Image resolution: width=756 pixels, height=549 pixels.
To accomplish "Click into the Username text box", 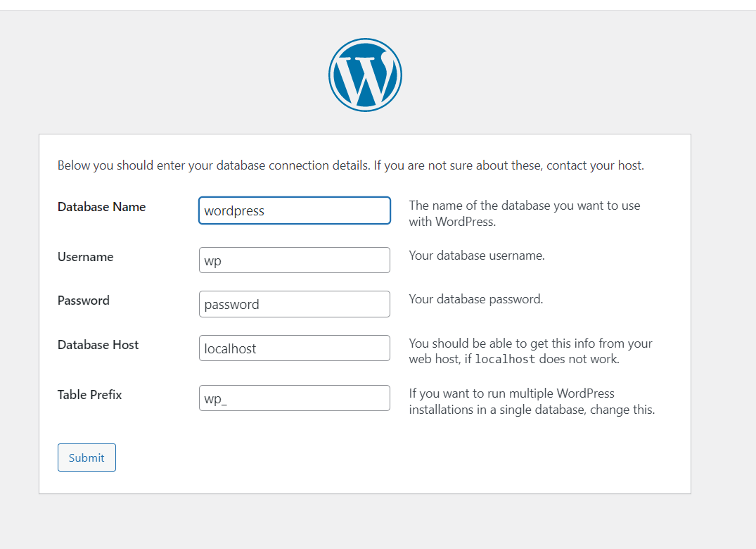I will click(294, 260).
